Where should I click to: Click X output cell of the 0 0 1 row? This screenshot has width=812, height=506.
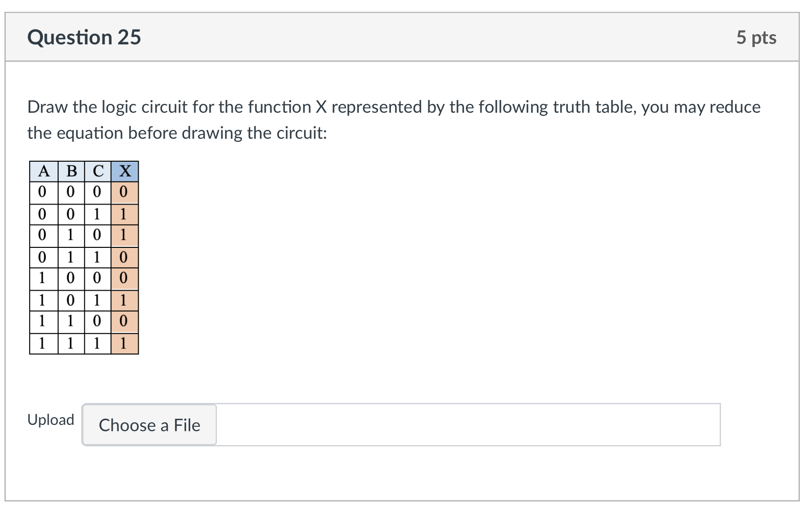click(124, 214)
